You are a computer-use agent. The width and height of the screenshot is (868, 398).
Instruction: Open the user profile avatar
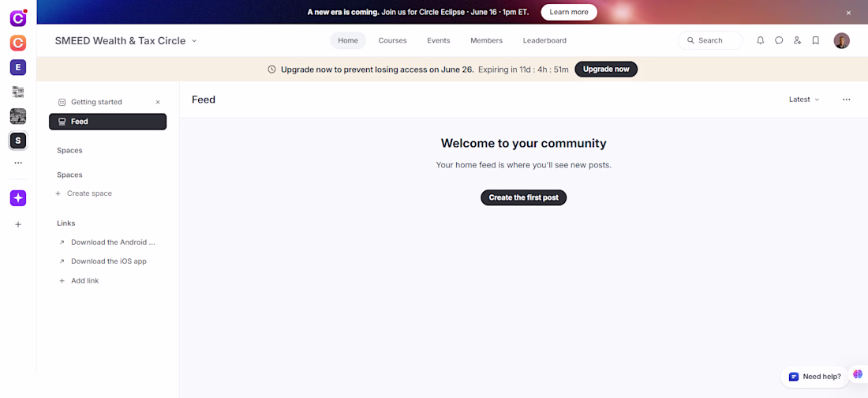click(841, 40)
